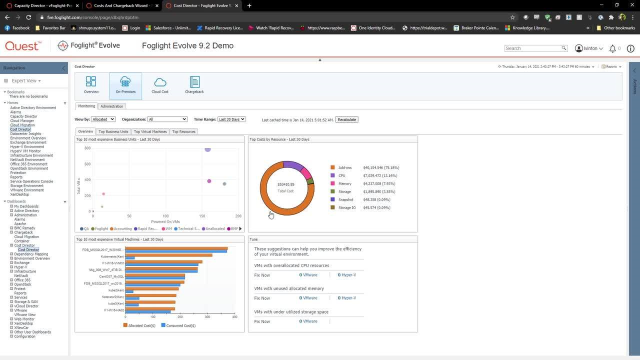Open the Salesforce bookmark
Image resolution: width=640 pixels, height=360 pixels.
(169, 28)
